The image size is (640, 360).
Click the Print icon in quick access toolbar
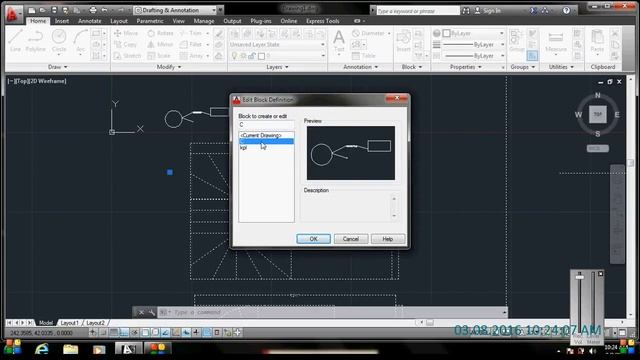click(93, 10)
